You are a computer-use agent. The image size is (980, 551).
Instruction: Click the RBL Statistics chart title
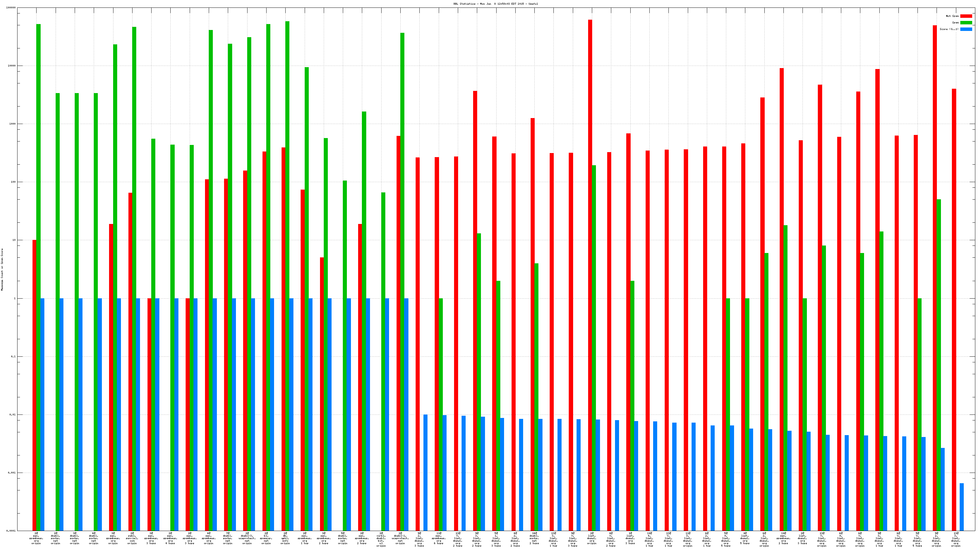495,4
